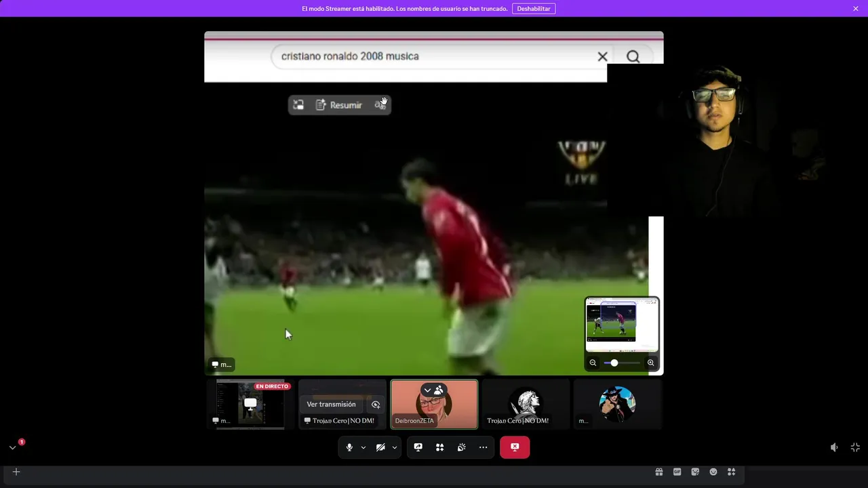Disable Streamer mode with the Deshabilitar button
Screen dimensions: 868x488
point(534,9)
